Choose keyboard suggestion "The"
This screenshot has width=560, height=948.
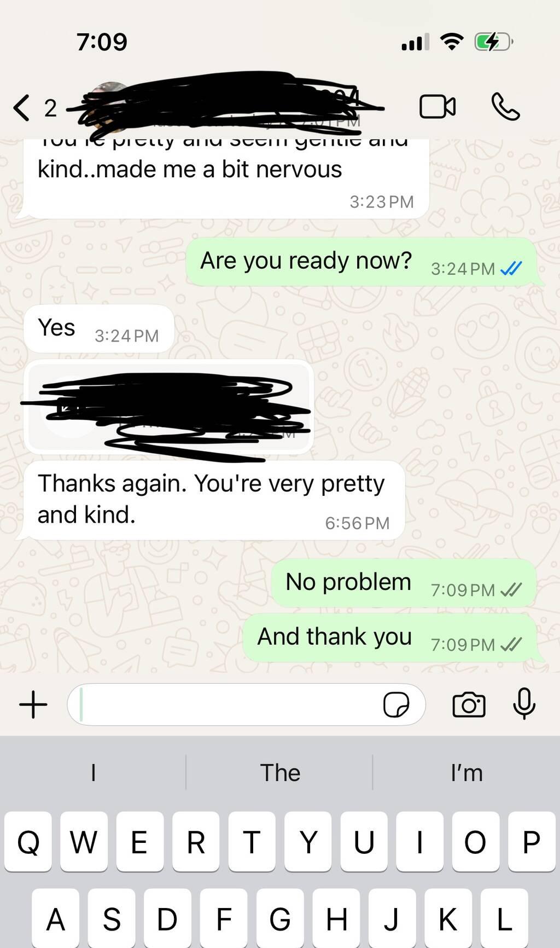[280, 773]
